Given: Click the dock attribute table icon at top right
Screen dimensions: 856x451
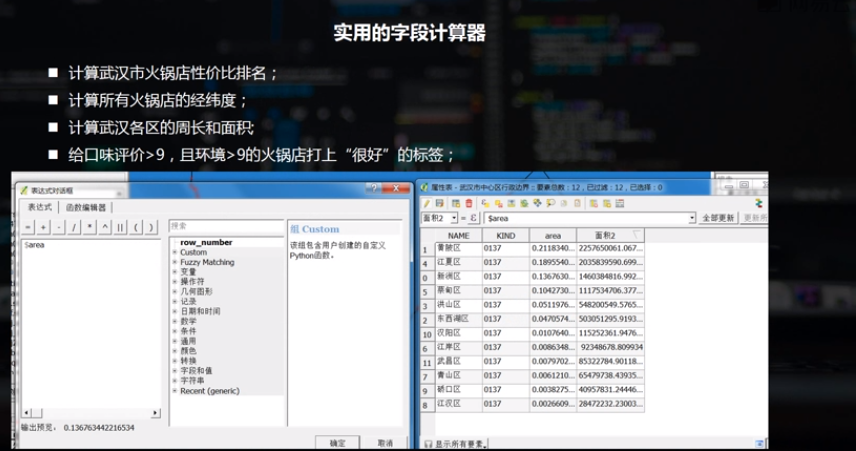Looking at the screenshot, I should click(x=759, y=203).
